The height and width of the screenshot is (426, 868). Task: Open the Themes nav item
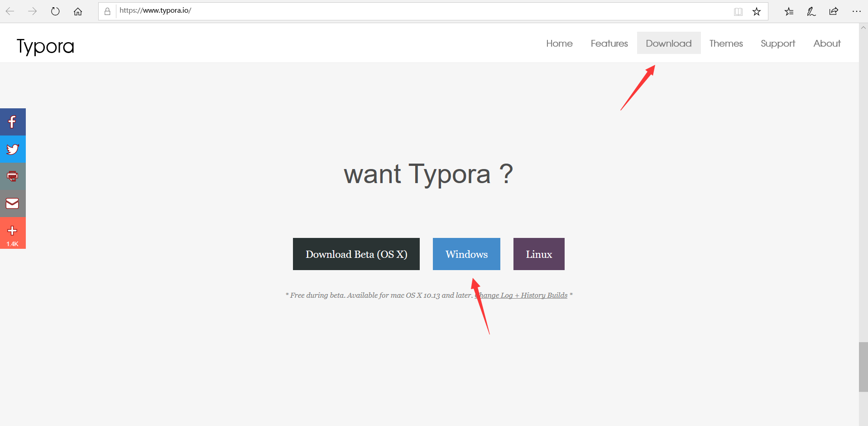point(726,43)
